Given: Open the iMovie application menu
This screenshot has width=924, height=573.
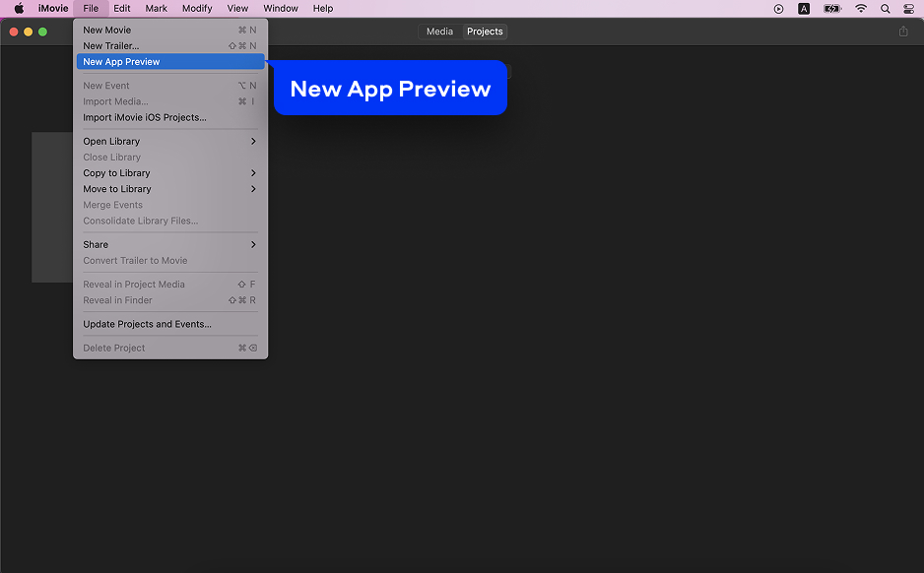Looking at the screenshot, I should (x=53, y=8).
